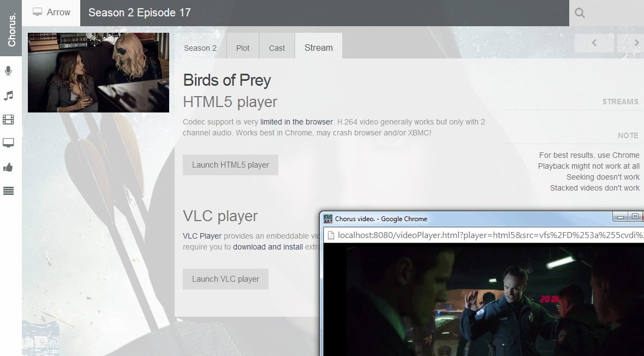
Task: Click the page icon in popup address bar
Action: [x=331, y=235]
